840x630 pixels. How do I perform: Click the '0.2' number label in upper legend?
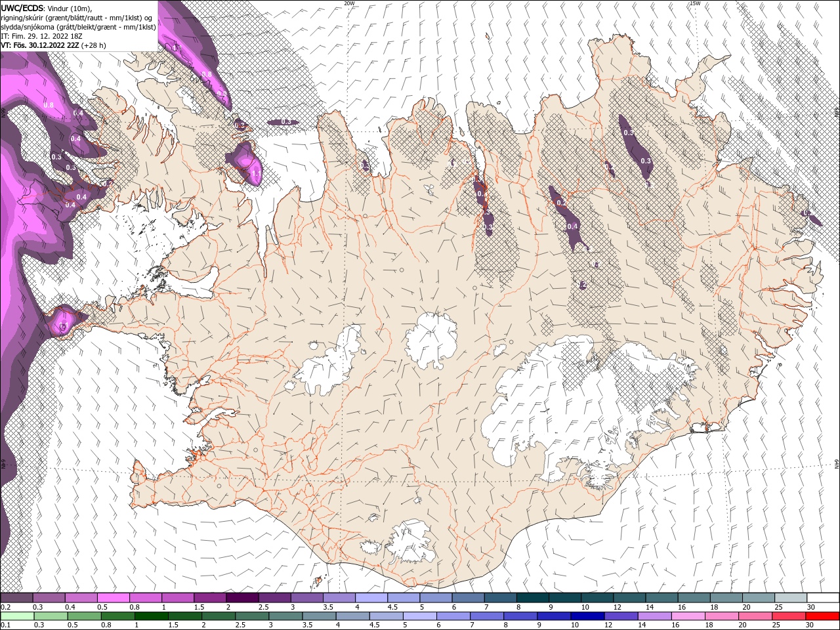pos(5,607)
